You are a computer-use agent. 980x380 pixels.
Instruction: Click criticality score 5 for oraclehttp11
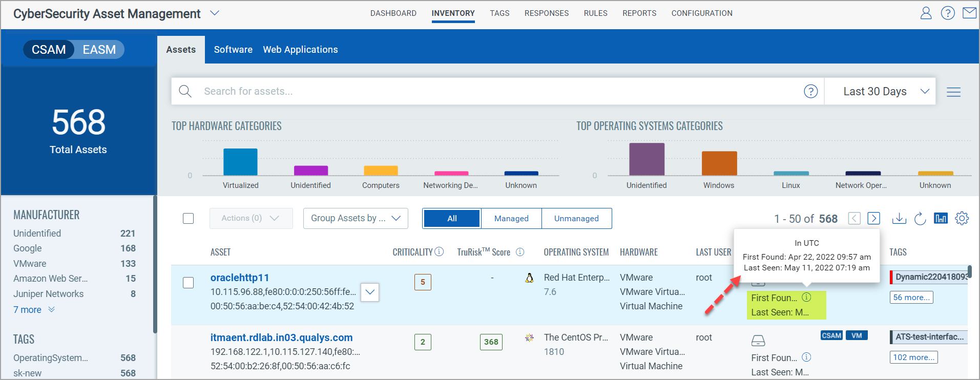tap(423, 282)
